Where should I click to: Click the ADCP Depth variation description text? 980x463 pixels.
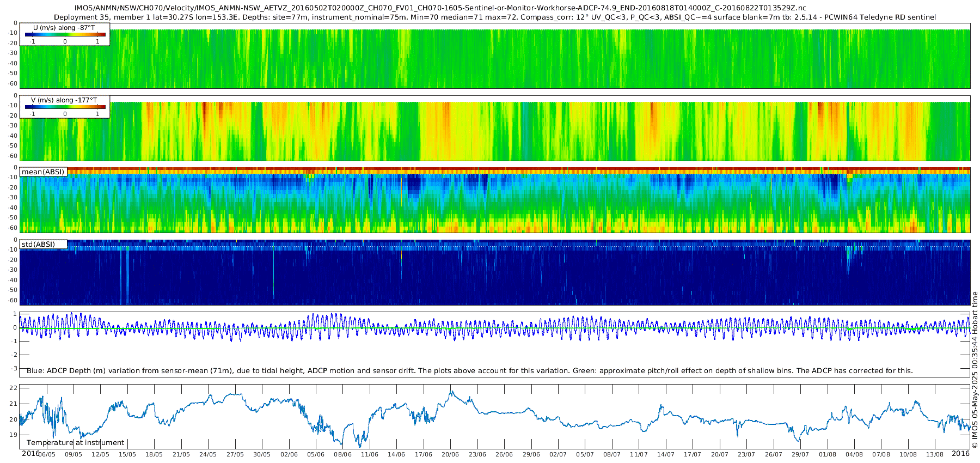470,370
